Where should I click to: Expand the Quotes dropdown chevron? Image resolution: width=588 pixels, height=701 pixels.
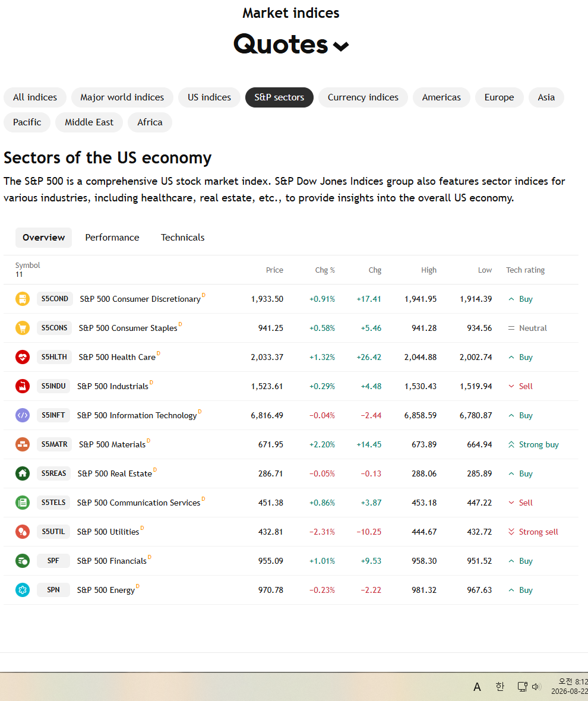(341, 46)
